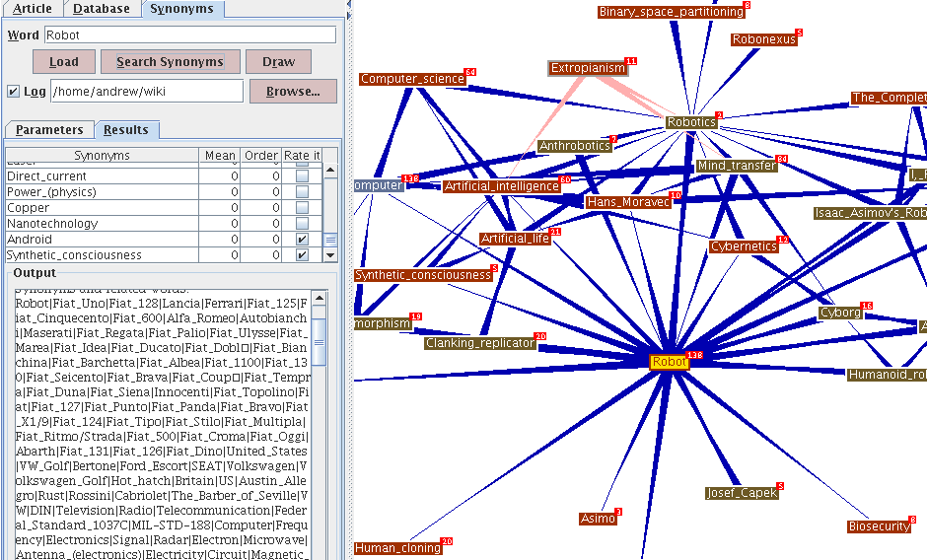Click the Load button

64,61
